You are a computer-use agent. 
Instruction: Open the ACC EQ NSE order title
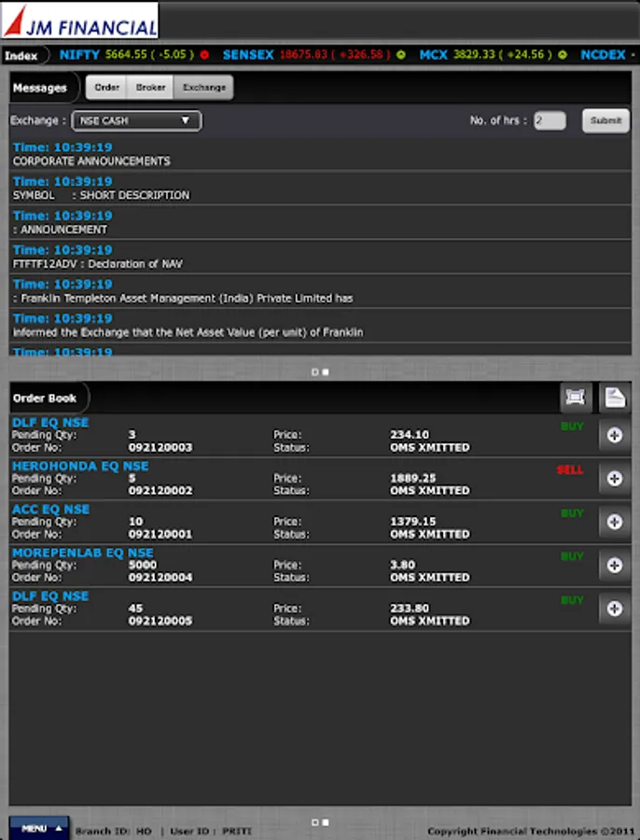point(51,510)
